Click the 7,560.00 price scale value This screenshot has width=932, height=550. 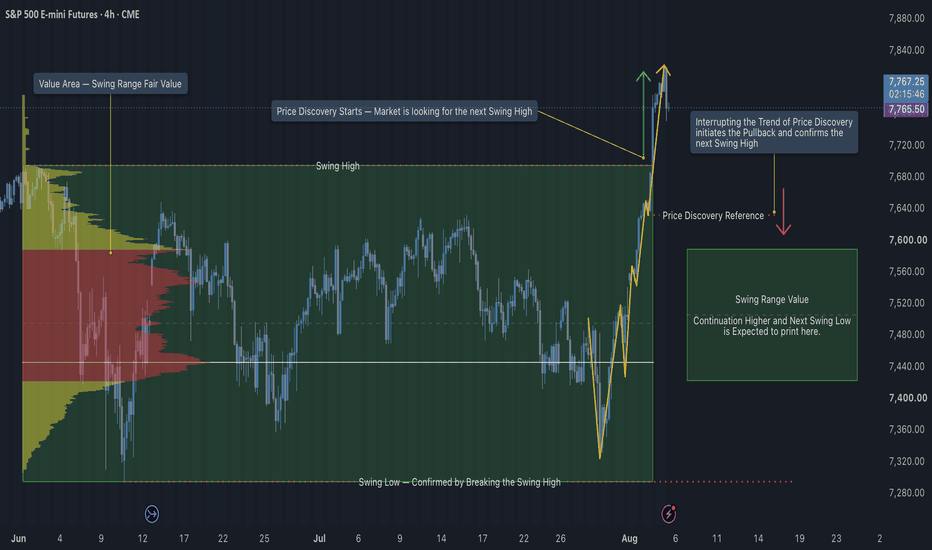[x=906, y=271]
